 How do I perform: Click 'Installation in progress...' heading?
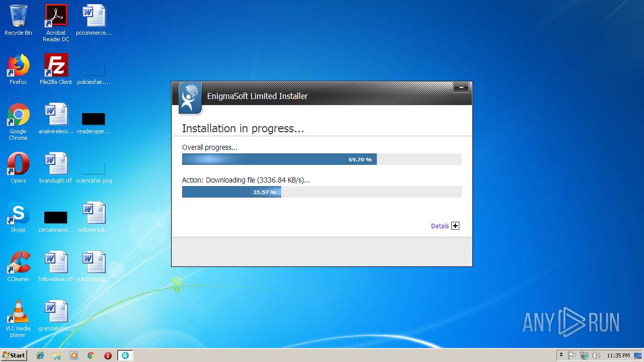[x=243, y=129]
